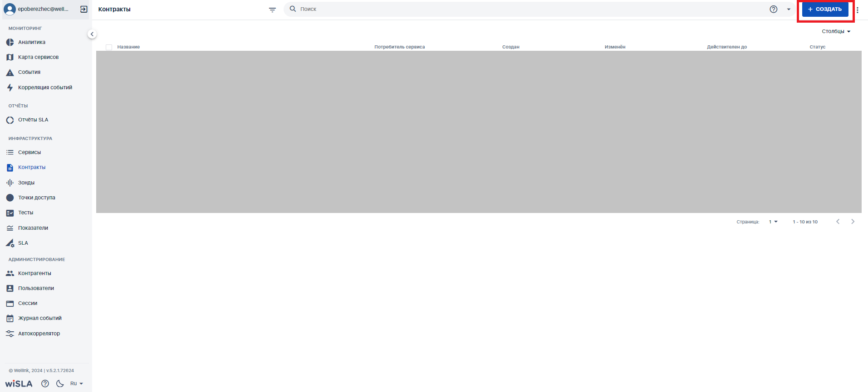Click the Сессии window icon
The height and width of the screenshot is (392, 868).
pos(10,304)
